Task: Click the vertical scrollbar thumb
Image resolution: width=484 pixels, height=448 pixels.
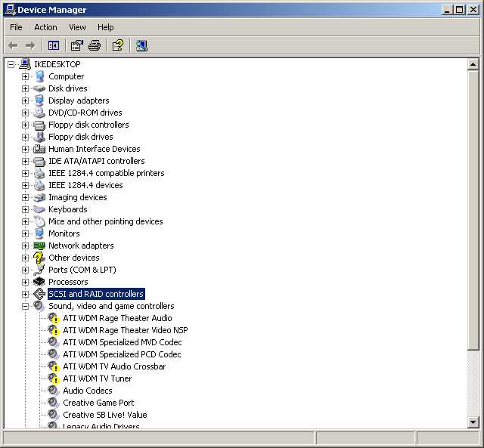Action: point(473,210)
